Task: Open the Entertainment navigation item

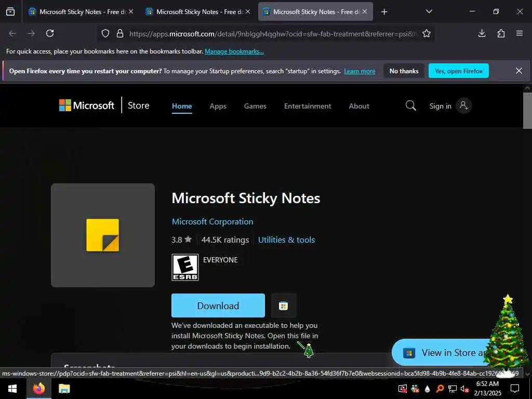Action: pos(308,106)
